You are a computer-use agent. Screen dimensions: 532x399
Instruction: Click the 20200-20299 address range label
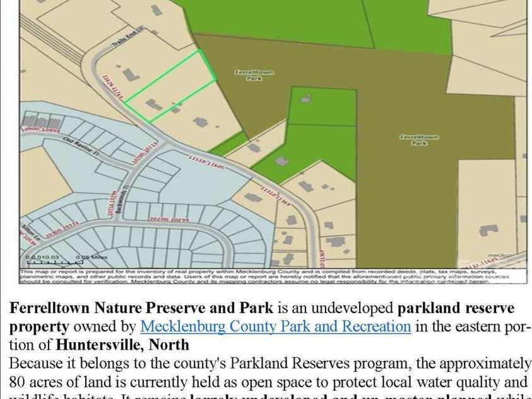170,220
